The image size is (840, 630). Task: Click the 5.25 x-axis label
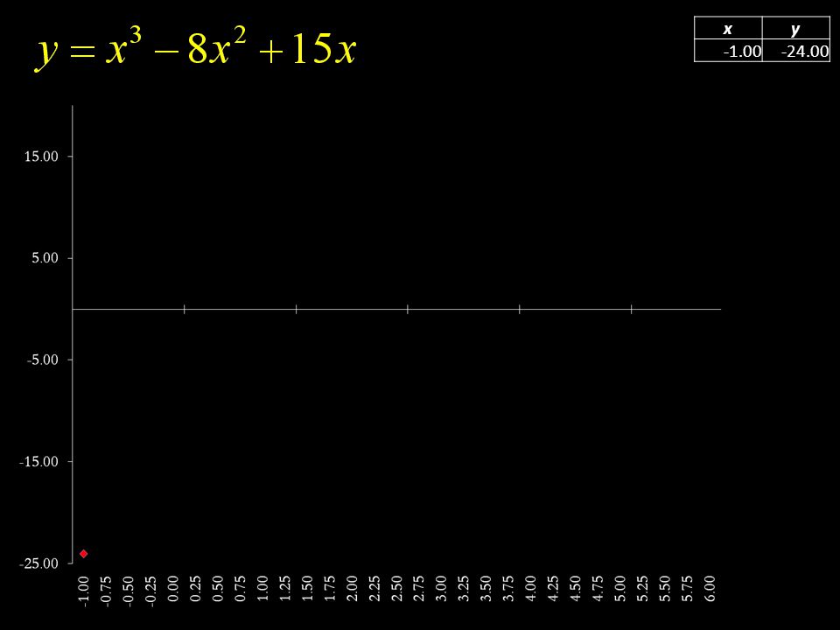click(x=643, y=588)
